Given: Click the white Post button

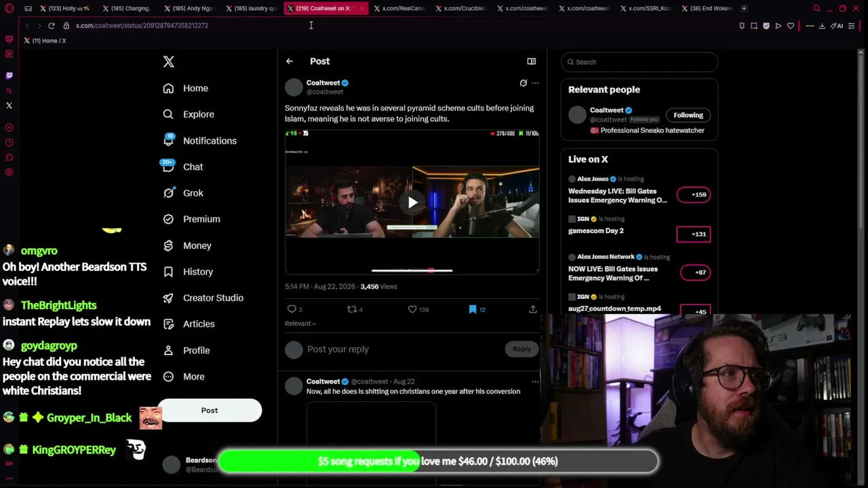Looking at the screenshot, I should [x=210, y=411].
